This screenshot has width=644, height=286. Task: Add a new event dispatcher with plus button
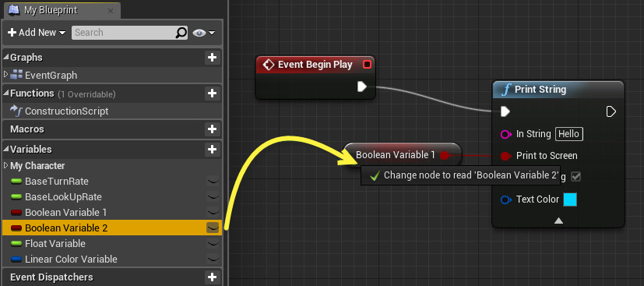pos(212,277)
